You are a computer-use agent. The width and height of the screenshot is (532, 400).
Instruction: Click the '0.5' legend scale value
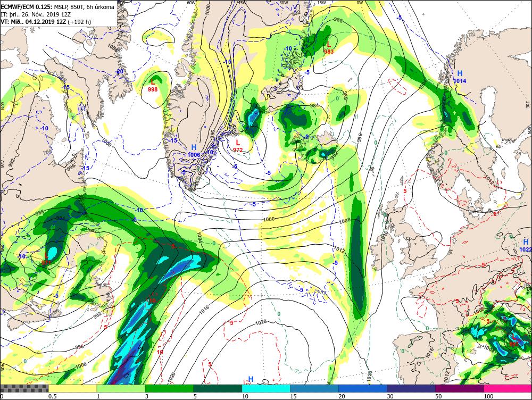pyautogui.click(x=52, y=396)
